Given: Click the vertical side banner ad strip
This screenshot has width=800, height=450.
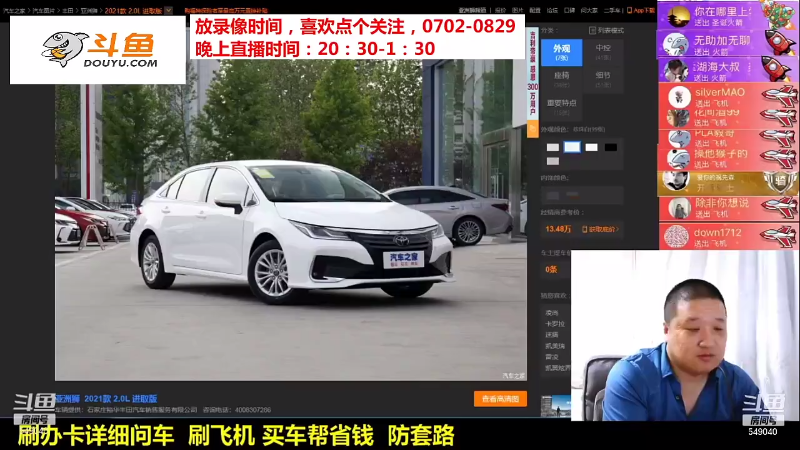Looking at the screenshot, I should [532, 74].
